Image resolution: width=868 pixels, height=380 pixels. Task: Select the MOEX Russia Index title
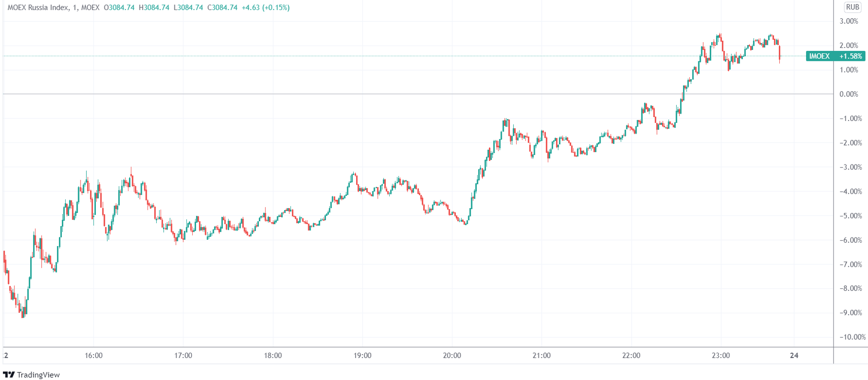[x=38, y=8]
